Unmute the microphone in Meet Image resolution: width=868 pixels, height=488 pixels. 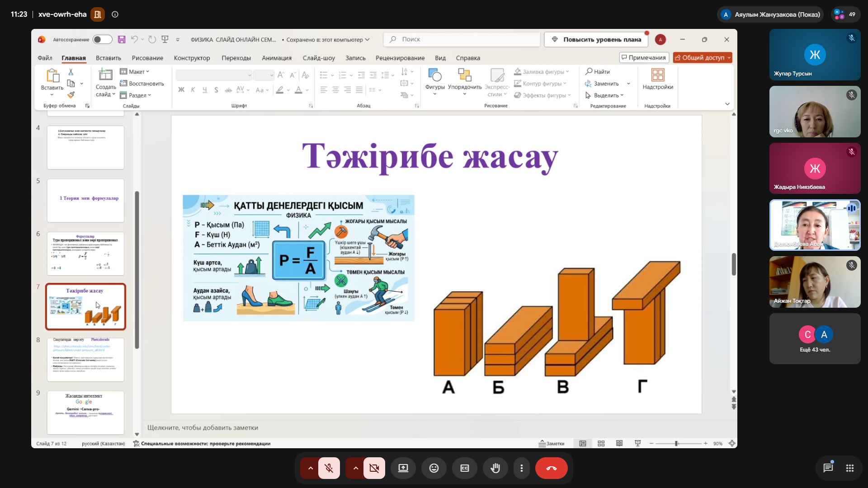tap(329, 468)
